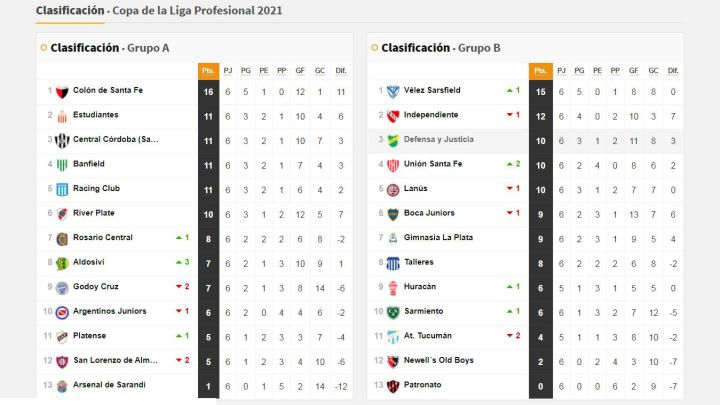The image size is (720, 405).
Task: Click the Vélez Sarsfield crest icon
Action: [x=393, y=91]
